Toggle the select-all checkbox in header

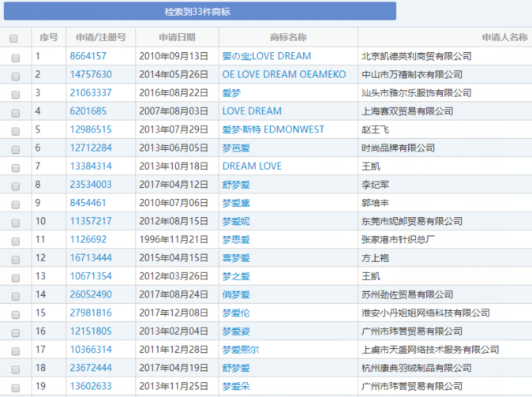[14, 38]
